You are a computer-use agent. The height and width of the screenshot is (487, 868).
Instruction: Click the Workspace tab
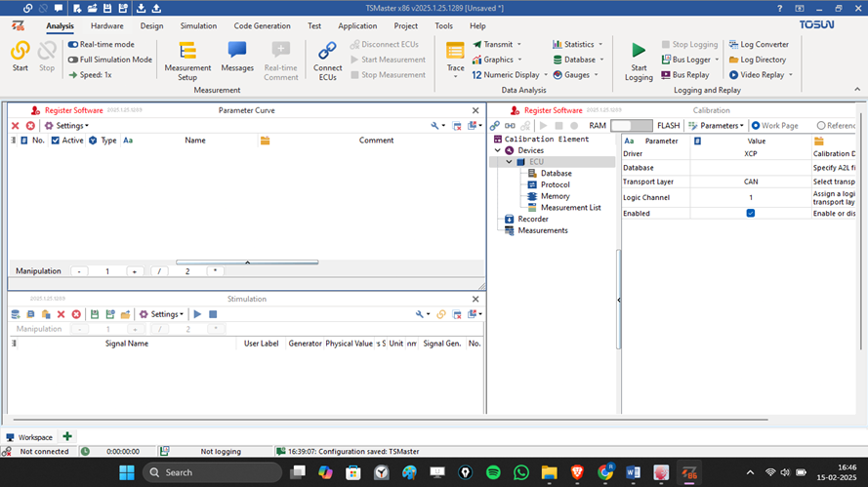[x=29, y=437]
